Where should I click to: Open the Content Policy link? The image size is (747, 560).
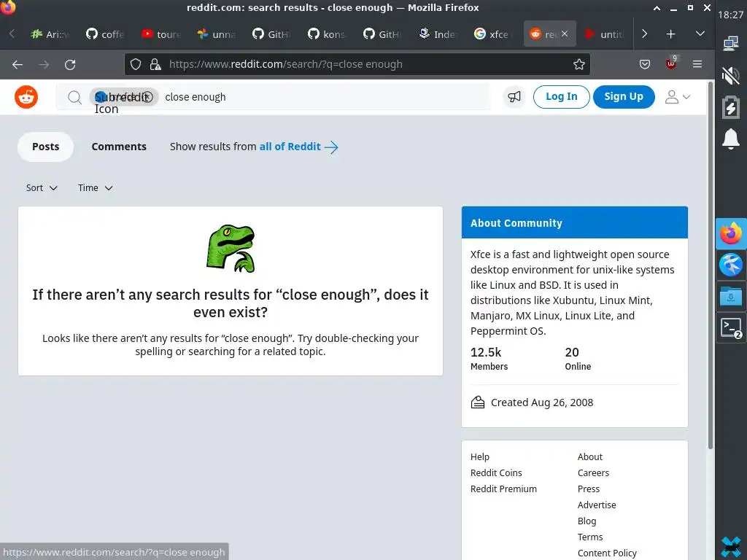[x=607, y=553]
